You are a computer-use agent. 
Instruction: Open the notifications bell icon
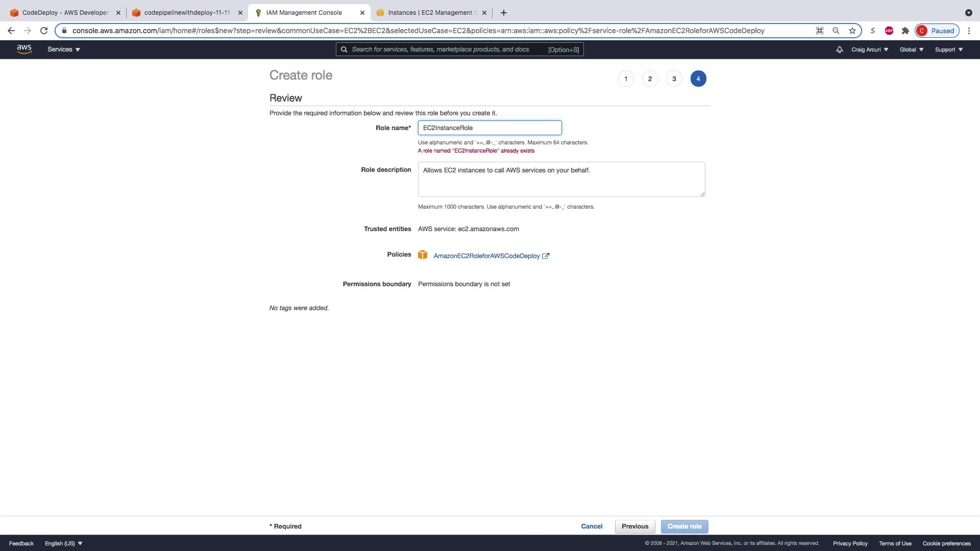[x=839, y=49]
